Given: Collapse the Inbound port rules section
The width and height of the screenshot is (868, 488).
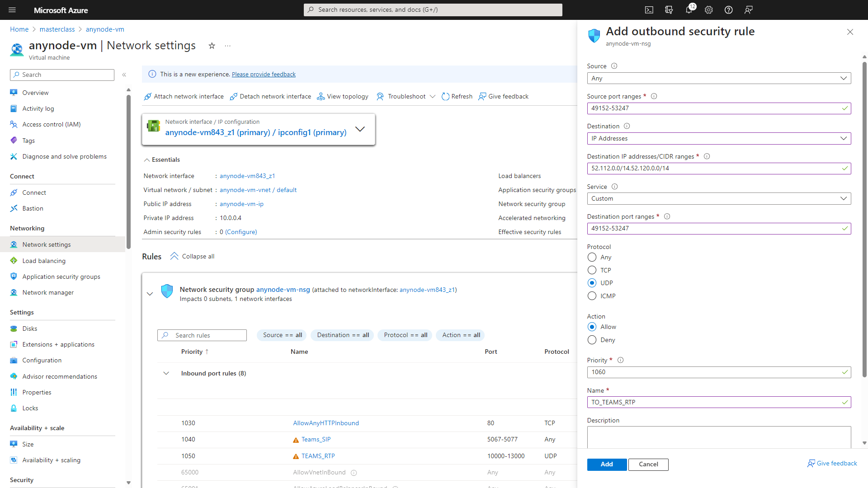Looking at the screenshot, I should coord(167,373).
